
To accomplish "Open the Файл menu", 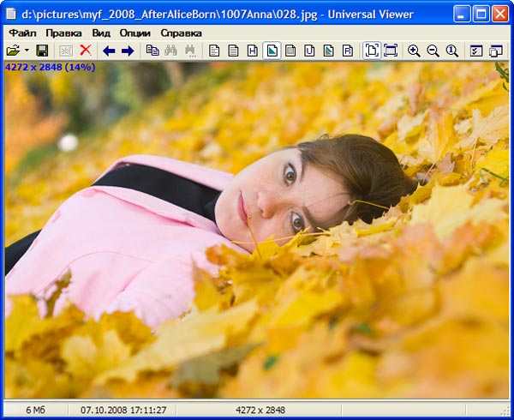I will [22, 33].
